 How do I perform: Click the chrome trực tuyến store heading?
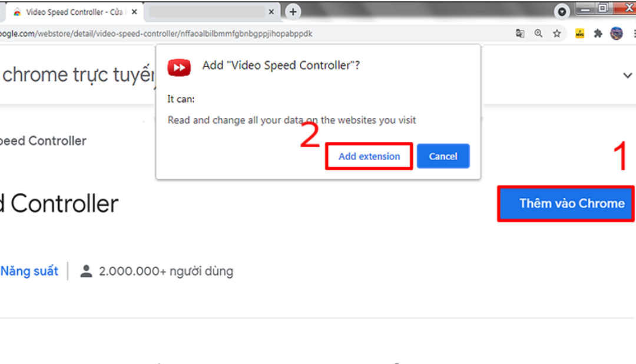coord(79,75)
